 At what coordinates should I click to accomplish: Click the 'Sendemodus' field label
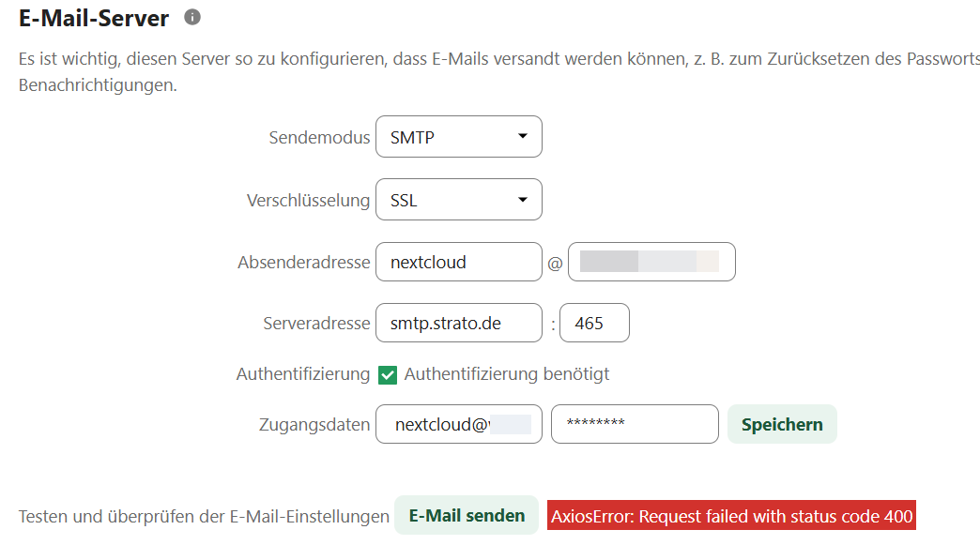pyautogui.click(x=319, y=138)
